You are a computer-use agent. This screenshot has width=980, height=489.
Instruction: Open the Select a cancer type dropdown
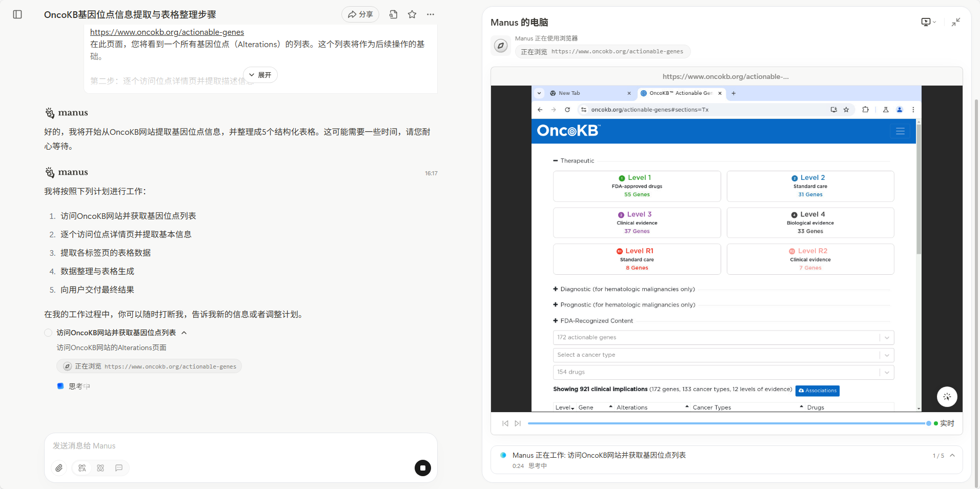point(723,355)
